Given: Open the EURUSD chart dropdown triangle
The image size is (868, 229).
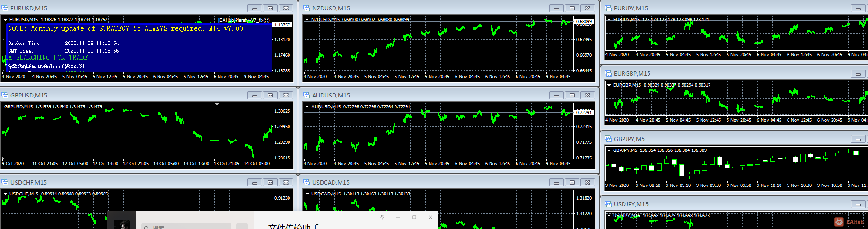Looking at the screenshot, I should (5, 20).
